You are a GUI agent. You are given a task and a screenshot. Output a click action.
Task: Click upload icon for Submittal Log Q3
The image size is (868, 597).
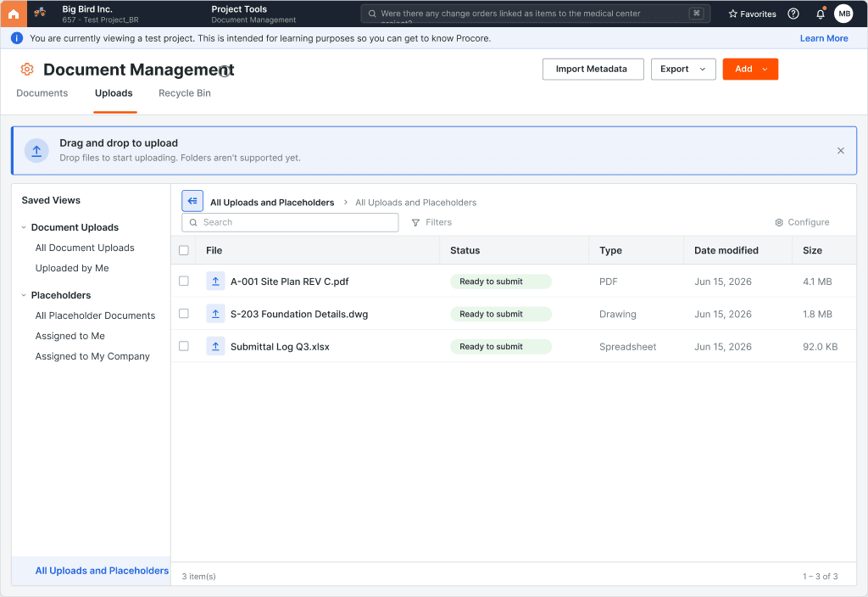coord(215,347)
